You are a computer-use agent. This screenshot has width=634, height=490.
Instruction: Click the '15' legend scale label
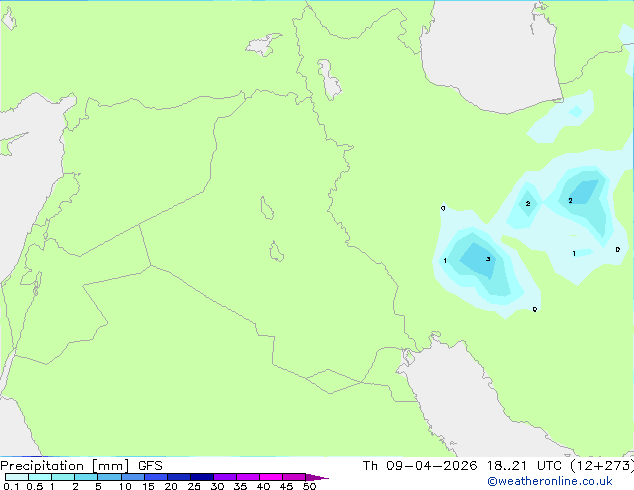[x=148, y=486]
